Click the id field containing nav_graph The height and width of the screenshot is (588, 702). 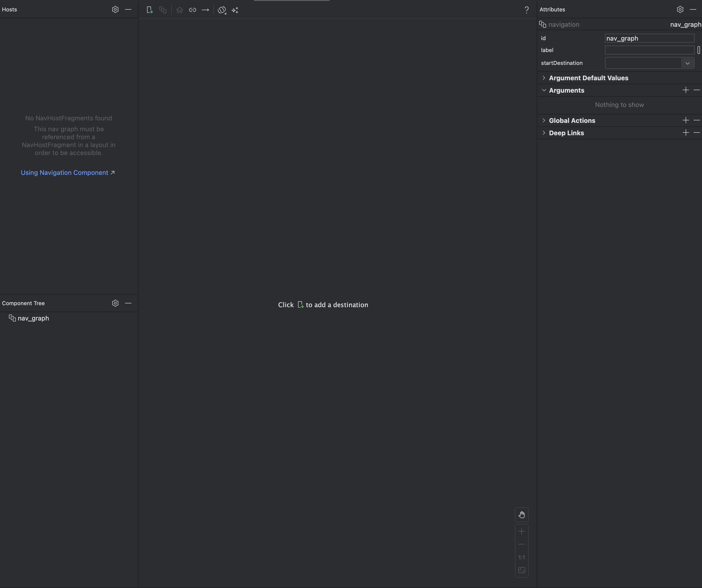point(649,38)
